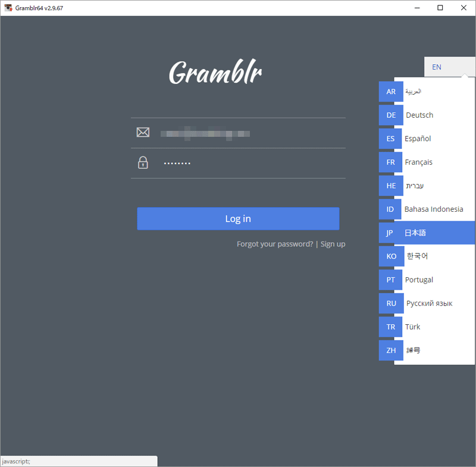Select Arabic (AR) language
Screen dimensions: 476x467
[427, 92]
